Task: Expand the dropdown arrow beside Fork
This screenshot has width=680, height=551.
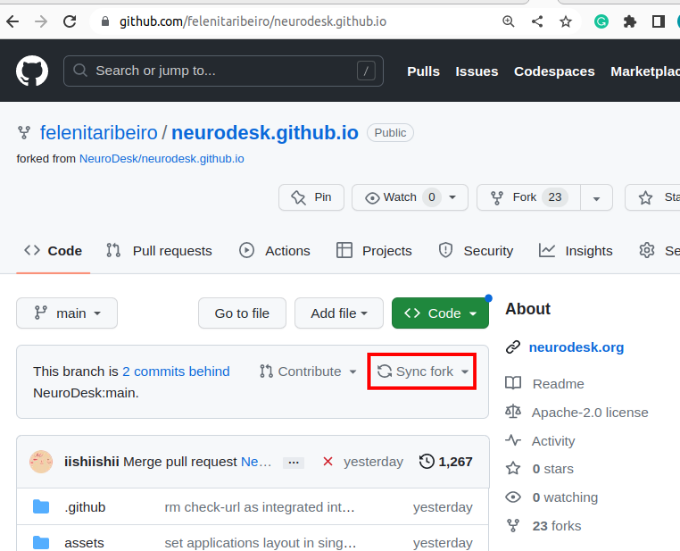Action: [596, 198]
